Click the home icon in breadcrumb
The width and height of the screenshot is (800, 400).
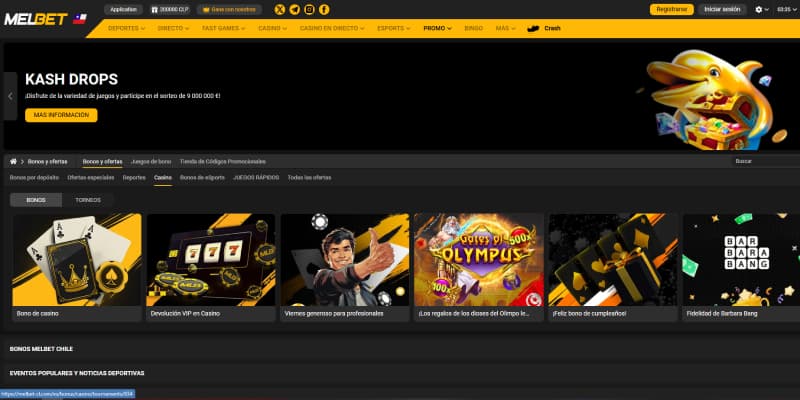[13, 161]
